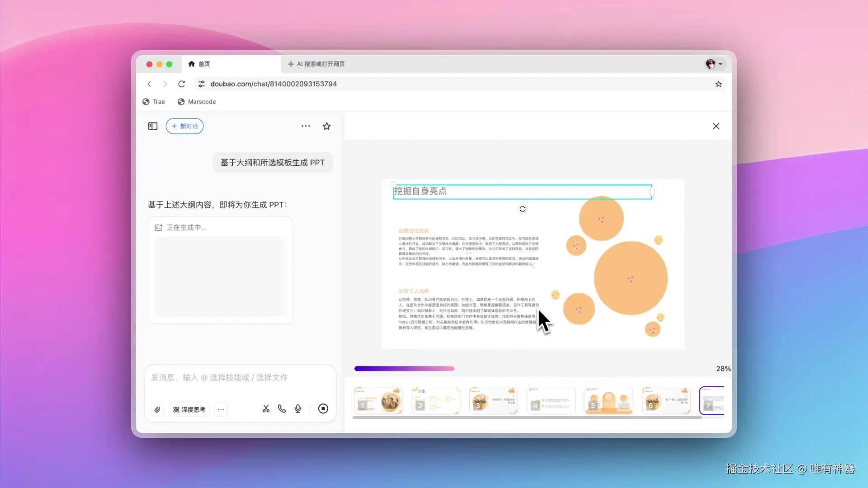Start a voice call with phone icon

pos(282,408)
